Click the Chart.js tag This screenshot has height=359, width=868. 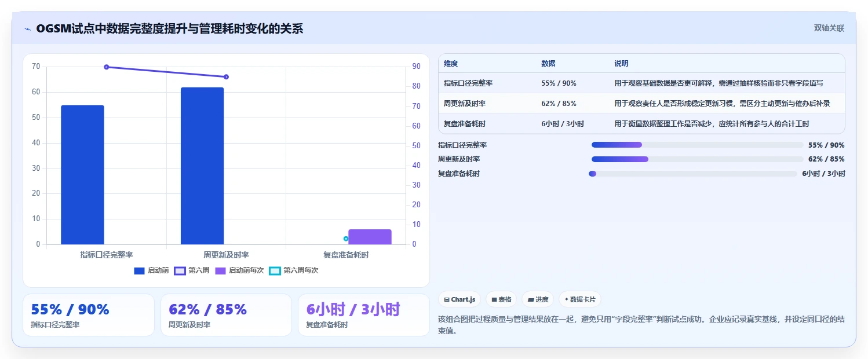point(459,299)
